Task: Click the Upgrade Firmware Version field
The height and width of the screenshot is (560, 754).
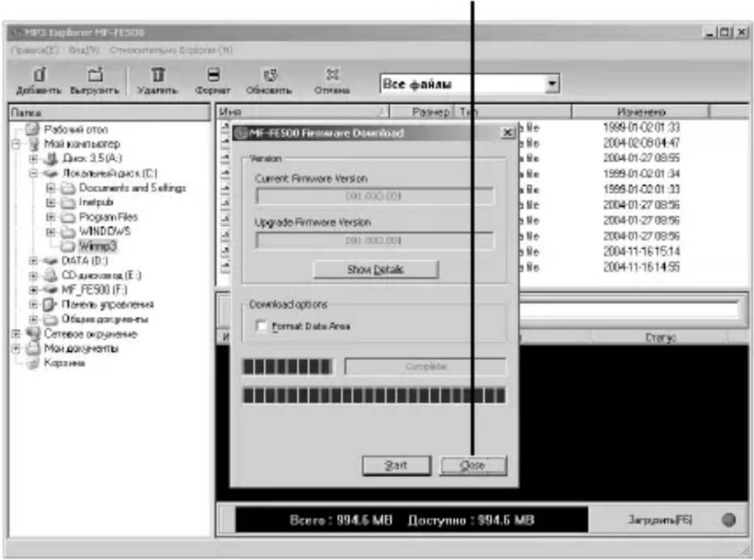Action: 375,241
